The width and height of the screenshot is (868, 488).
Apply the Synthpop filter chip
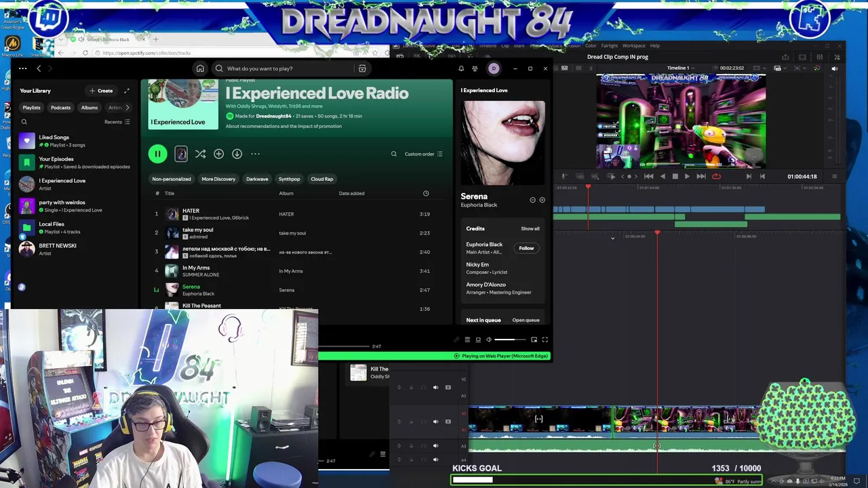pyautogui.click(x=289, y=179)
